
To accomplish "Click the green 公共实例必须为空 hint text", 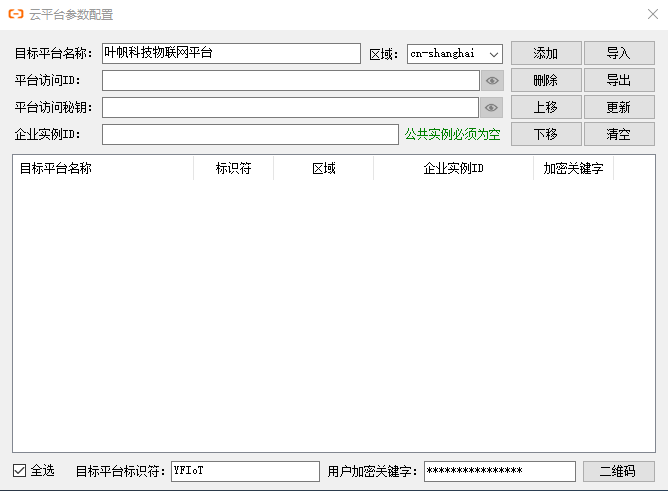I will click(452, 134).
